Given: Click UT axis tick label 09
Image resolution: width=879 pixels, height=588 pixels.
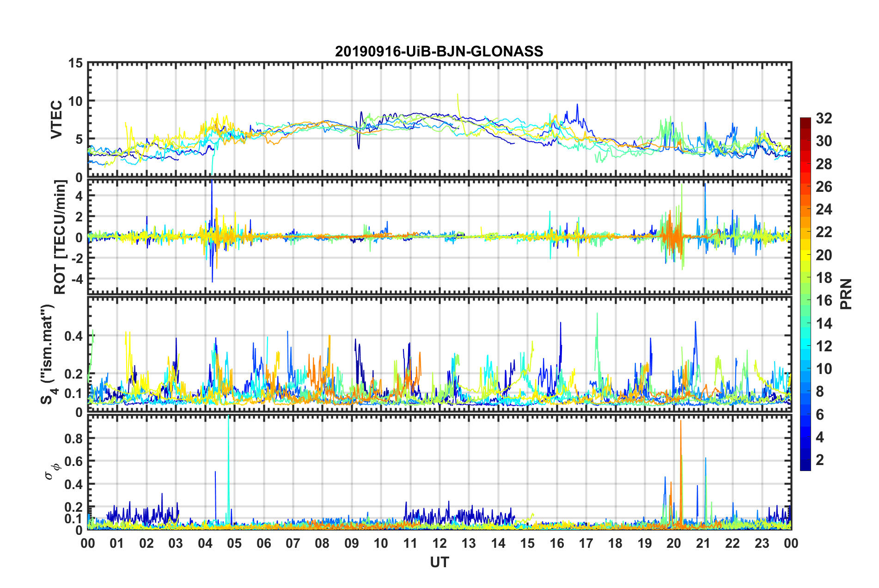Looking at the screenshot, I should pos(352,543).
